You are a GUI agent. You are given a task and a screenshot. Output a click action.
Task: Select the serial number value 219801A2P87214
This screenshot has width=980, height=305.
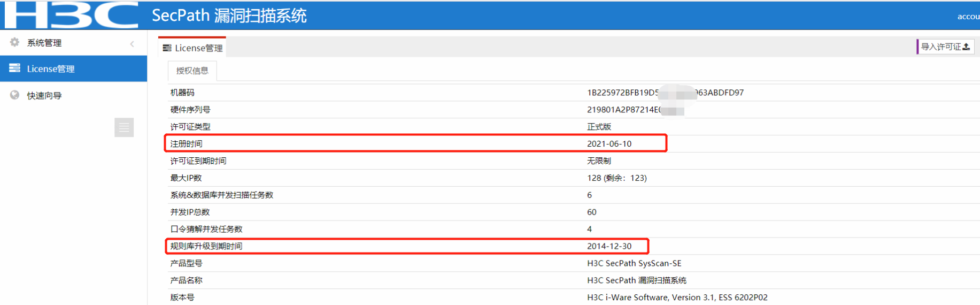coord(624,110)
